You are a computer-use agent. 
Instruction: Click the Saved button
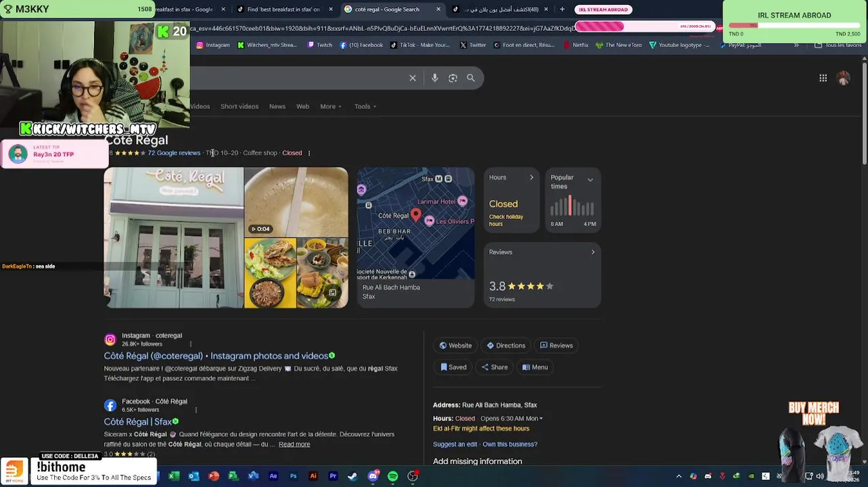(x=453, y=367)
